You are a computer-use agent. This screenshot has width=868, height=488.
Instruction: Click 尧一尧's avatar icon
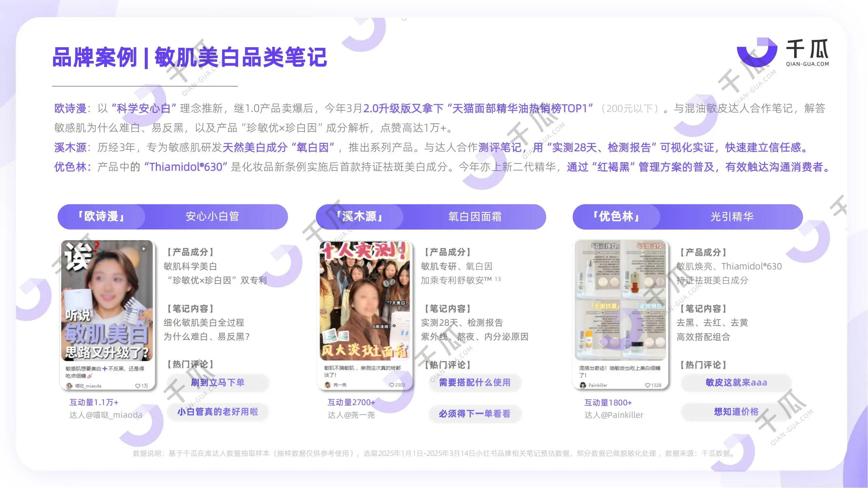coord(327,385)
